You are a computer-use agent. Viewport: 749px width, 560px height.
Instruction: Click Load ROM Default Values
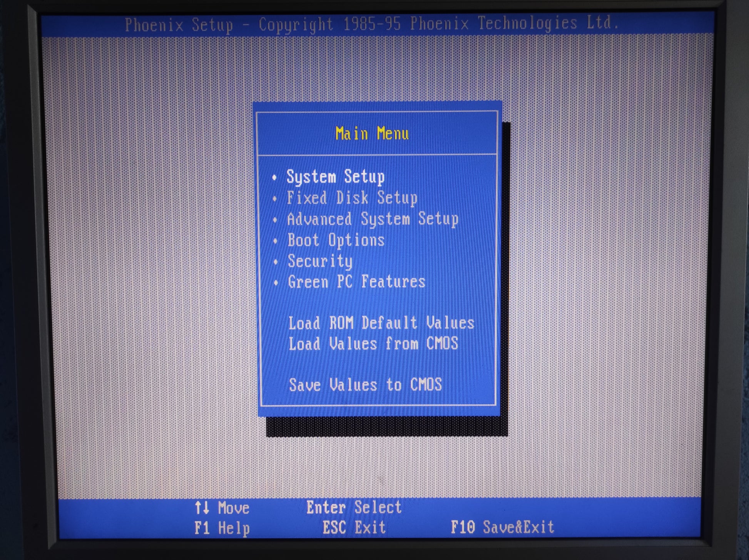[x=381, y=323]
